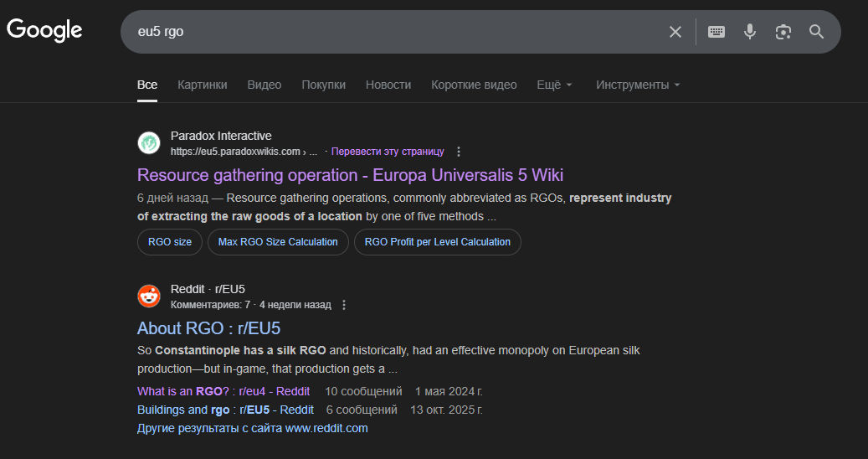
Task: Click the "Paradox Interactive" source name
Action: (221, 136)
